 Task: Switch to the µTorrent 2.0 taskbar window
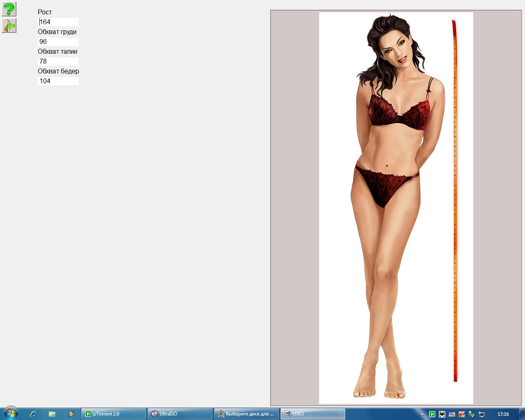click(114, 414)
